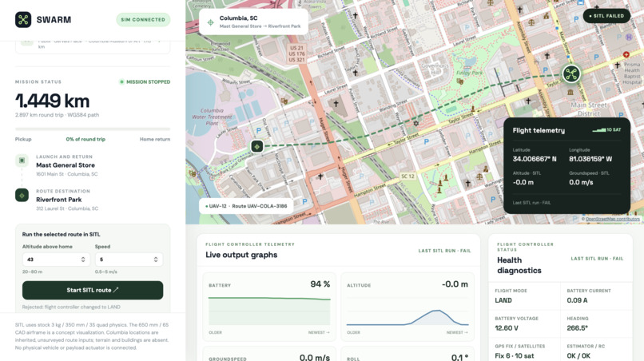
Task: Click the US 21 route shield on map
Action: tap(296, 54)
